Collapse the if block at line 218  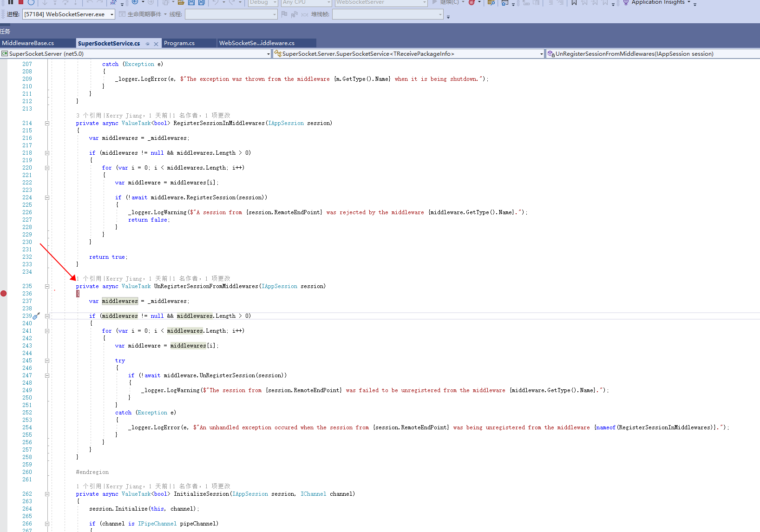pyautogui.click(x=47, y=153)
